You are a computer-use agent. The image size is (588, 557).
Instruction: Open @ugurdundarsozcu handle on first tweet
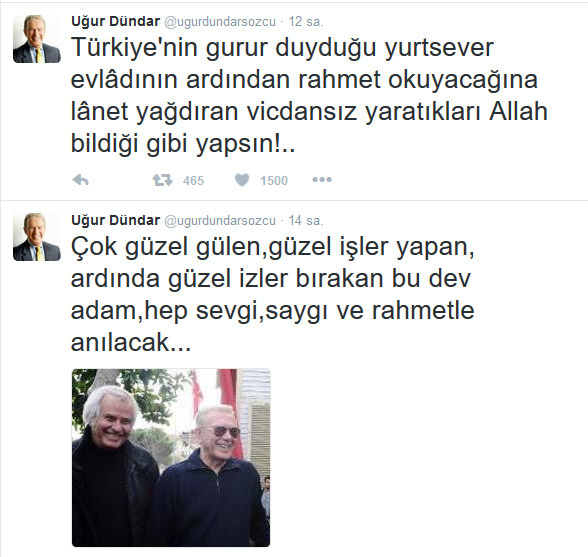coord(220,22)
